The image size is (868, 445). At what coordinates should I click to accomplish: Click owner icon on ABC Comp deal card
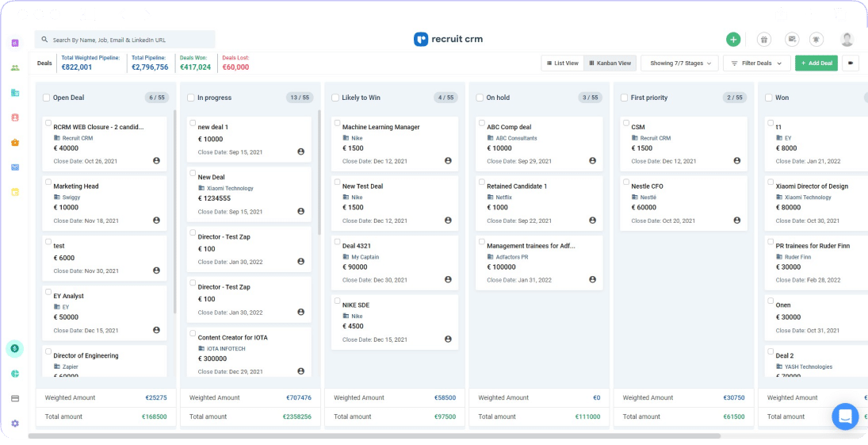(592, 161)
